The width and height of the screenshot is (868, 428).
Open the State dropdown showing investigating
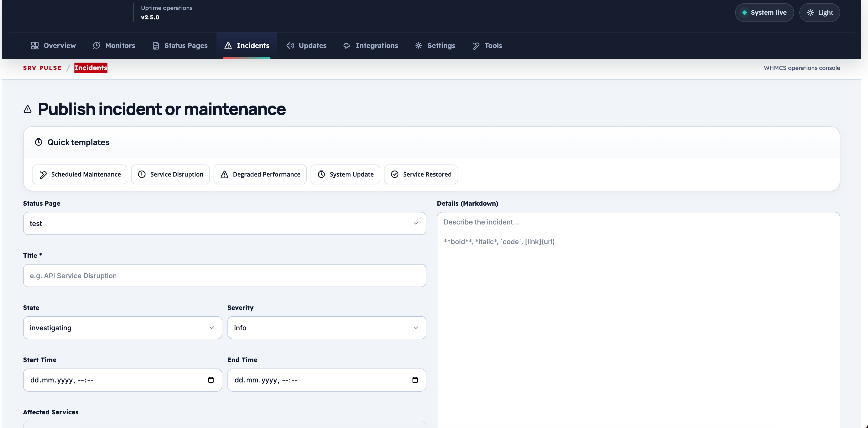coord(123,328)
